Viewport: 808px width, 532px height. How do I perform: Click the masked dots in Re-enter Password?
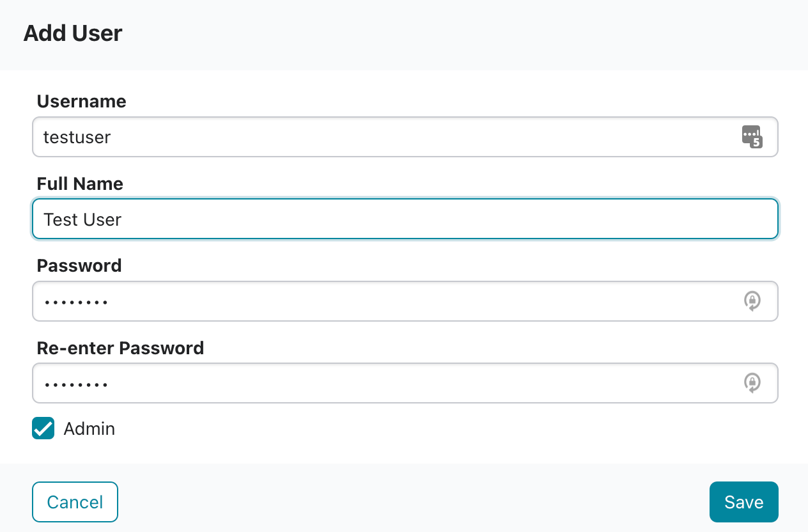pos(75,384)
